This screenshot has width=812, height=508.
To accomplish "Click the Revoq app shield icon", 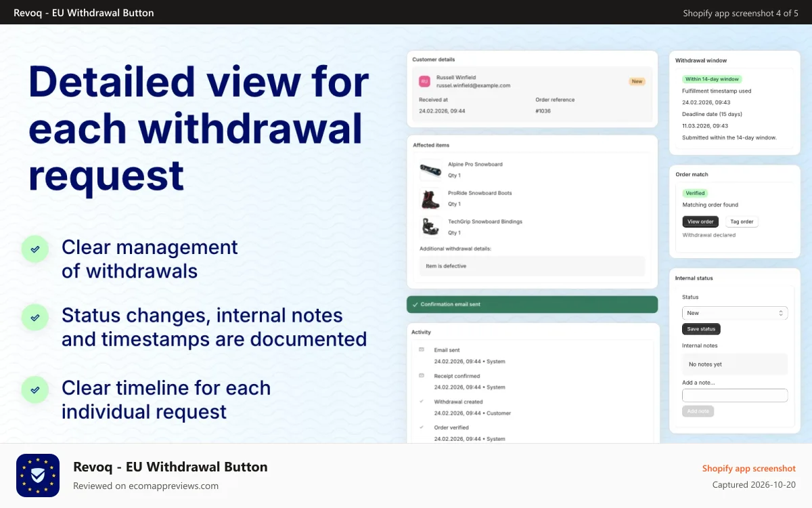I will tap(38, 475).
